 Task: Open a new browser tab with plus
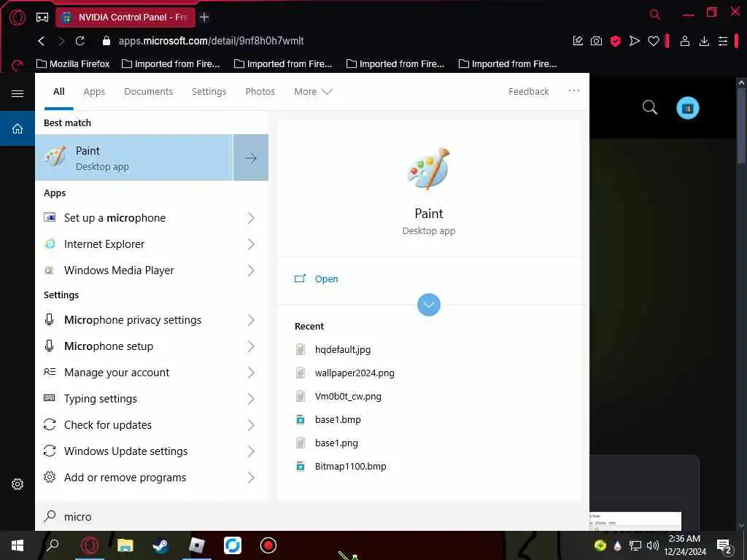point(204,17)
